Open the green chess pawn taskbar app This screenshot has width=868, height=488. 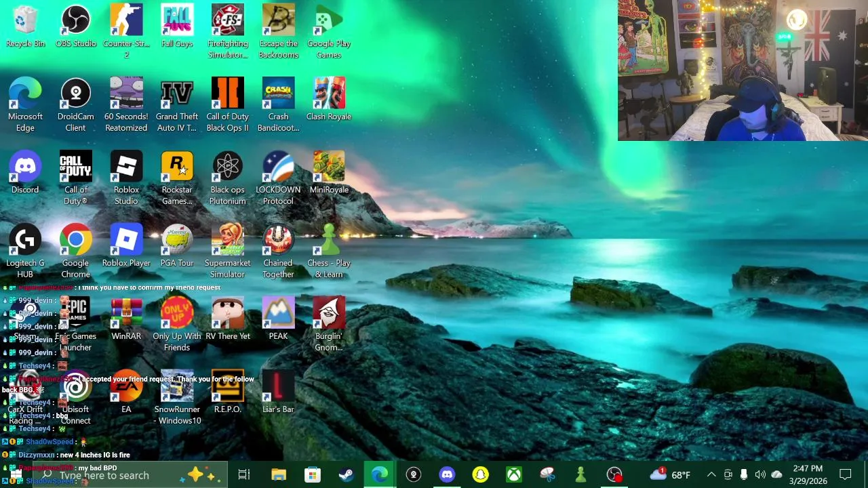(580, 475)
